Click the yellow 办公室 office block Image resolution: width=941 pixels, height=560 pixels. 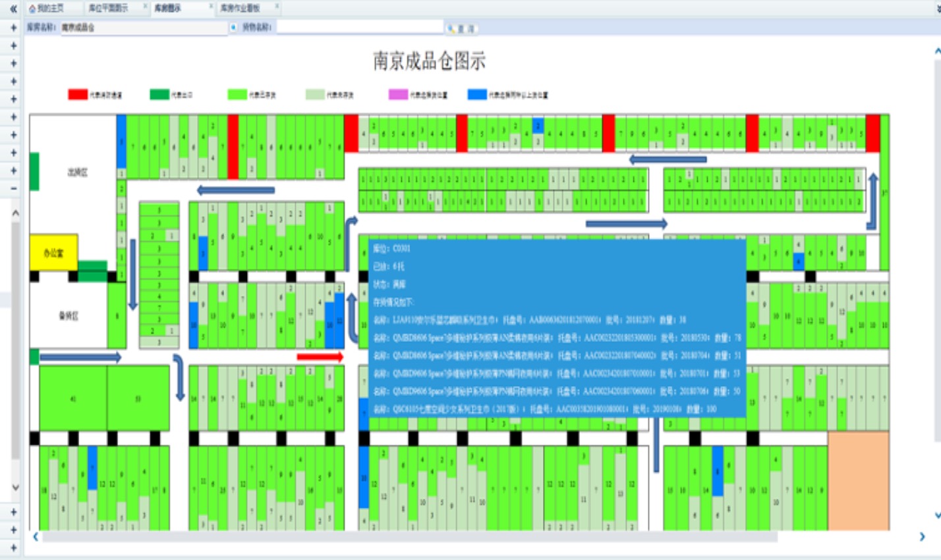[53, 253]
